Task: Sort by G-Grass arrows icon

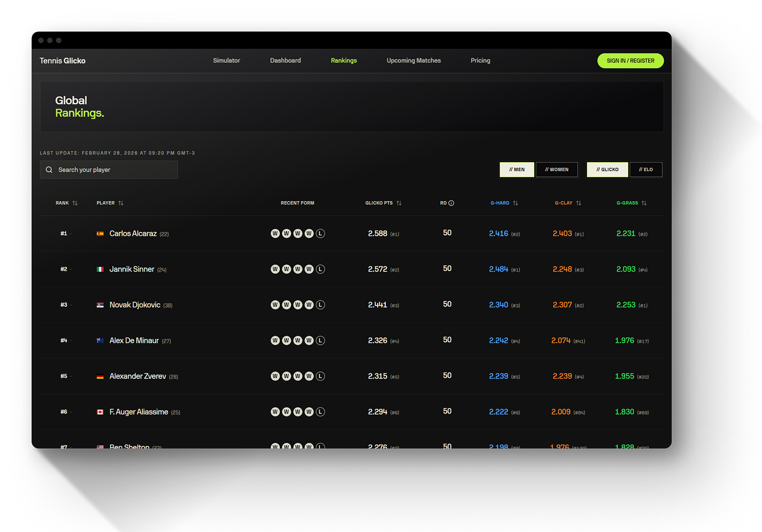Action: coord(644,203)
